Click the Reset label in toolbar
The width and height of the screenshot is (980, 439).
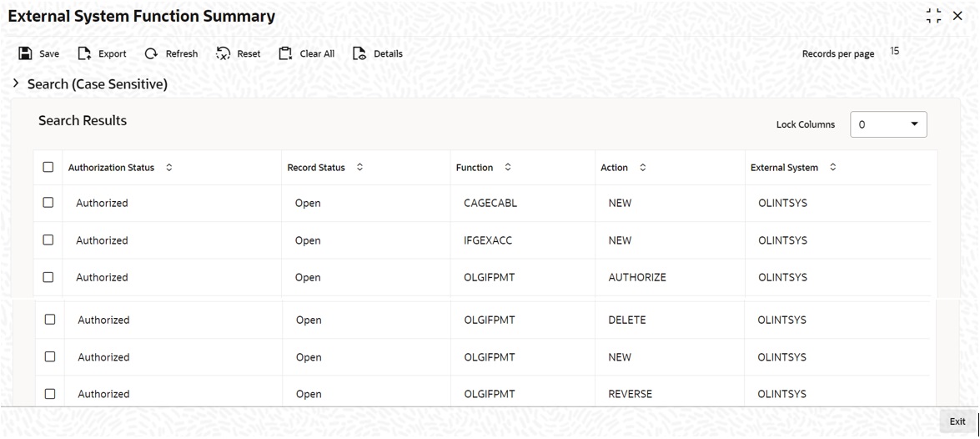pos(249,53)
